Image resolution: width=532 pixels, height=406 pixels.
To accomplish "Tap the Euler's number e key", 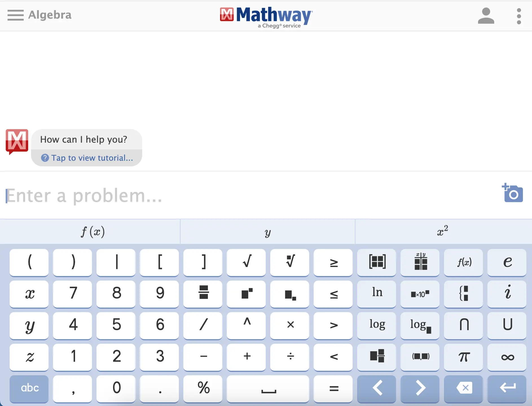I will [x=507, y=262].
